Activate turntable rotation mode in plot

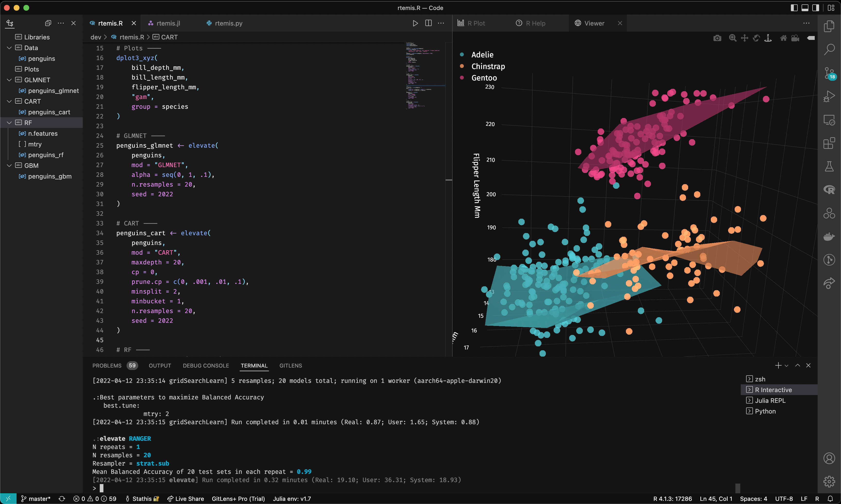point(768,38)
